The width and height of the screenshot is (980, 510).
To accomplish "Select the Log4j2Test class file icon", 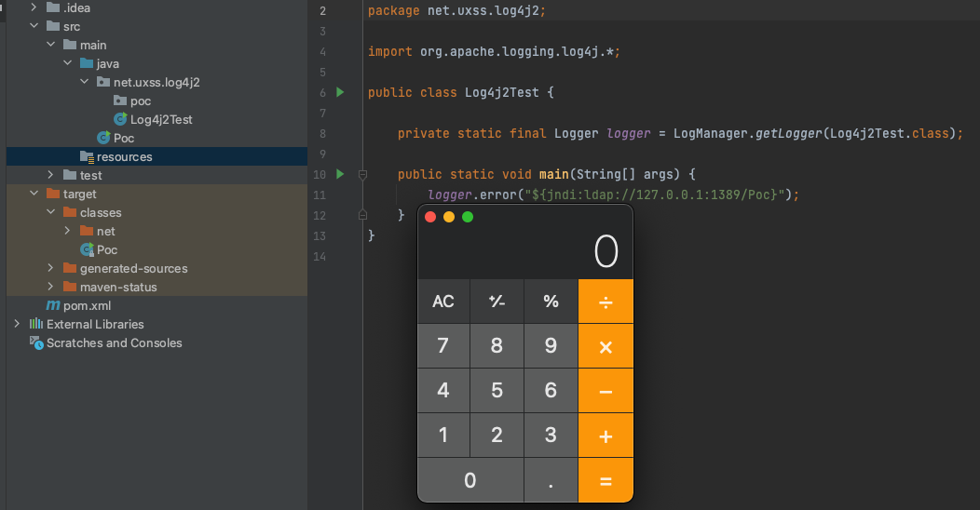I will (120, 119).
